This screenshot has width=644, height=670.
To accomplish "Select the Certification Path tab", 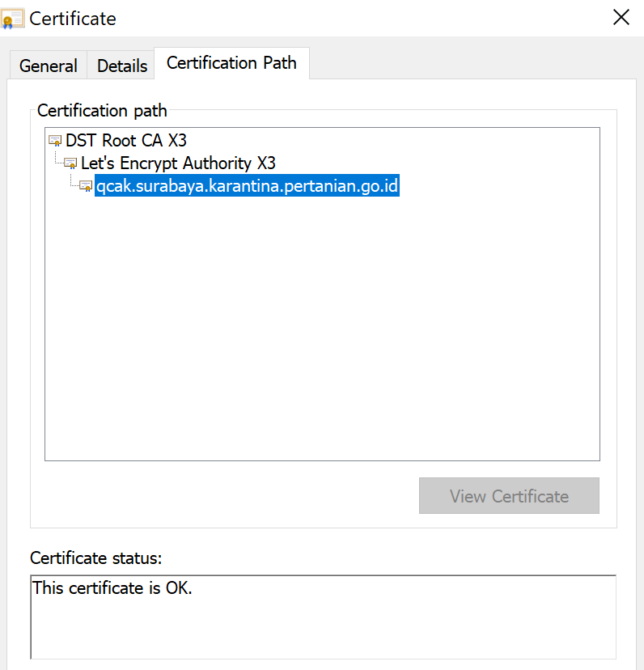I will (231, 63).
